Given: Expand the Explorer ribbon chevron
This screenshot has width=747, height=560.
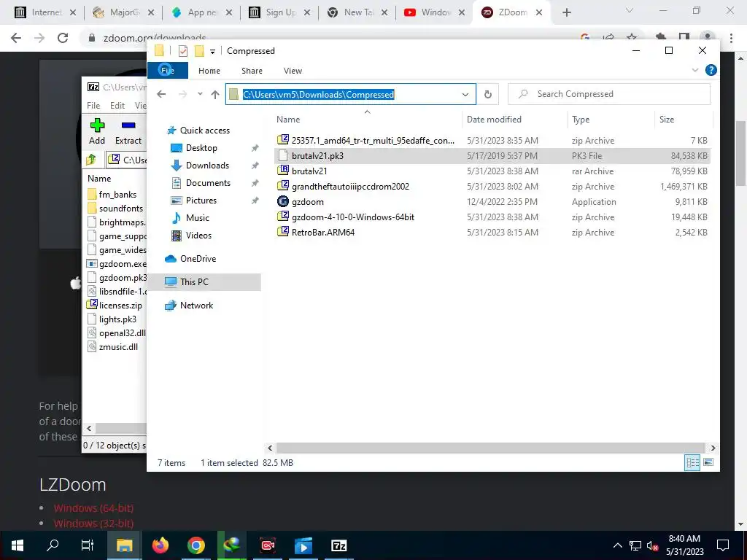Looking at the screenshot, I should pyautogui.click(x=695, y=71).
